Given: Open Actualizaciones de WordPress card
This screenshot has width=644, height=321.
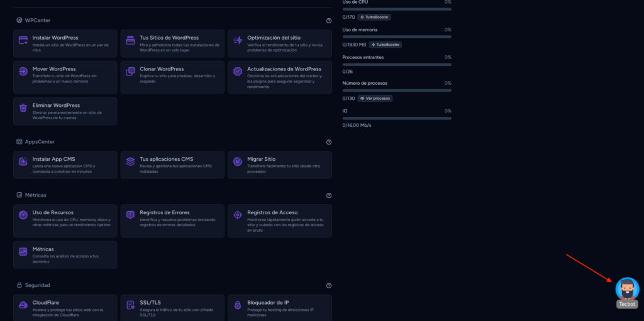Looking at the screenshot, I should (x=280, y=77).
